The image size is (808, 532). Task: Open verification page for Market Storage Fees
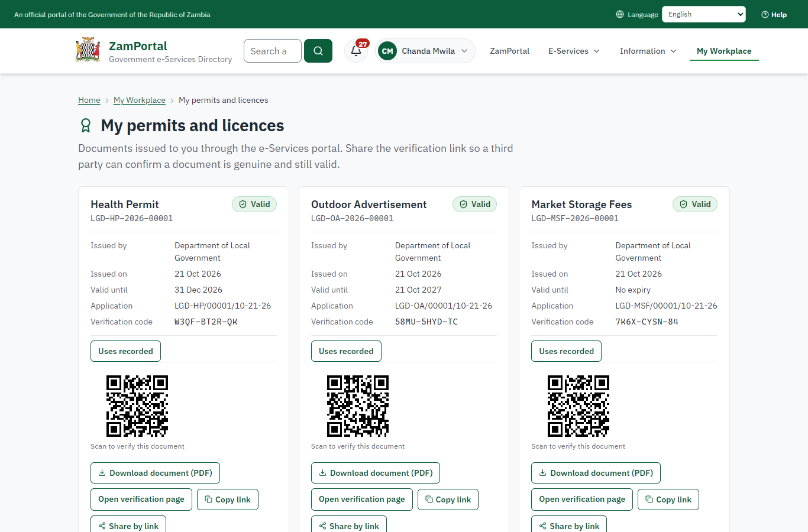(582, 499)
